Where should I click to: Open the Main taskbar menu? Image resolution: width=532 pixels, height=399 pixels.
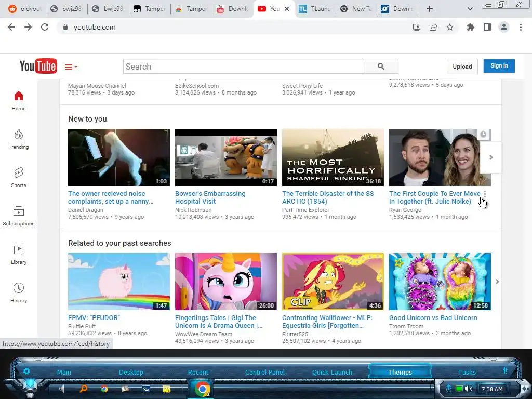point(64,372)
